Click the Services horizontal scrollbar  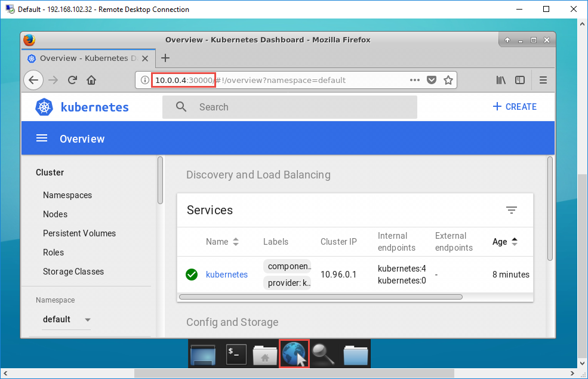321,297
